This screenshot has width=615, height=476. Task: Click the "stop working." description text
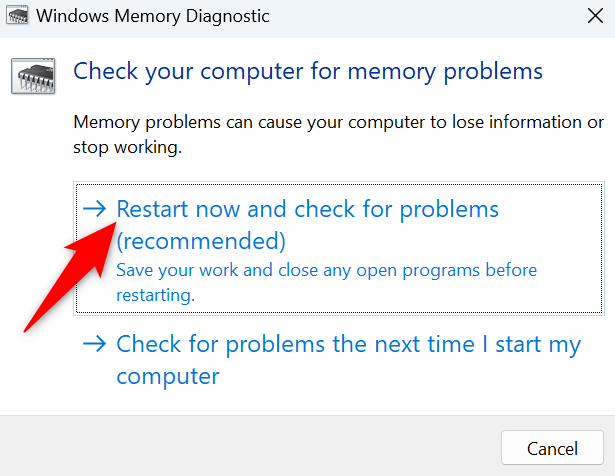click(x=128, y=146)
